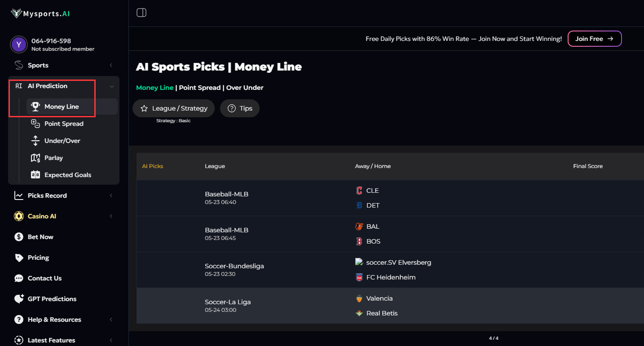Open the Expected Goals sidebar item
The height and width of the screenshot is (346, 644).
pos(72,175)
